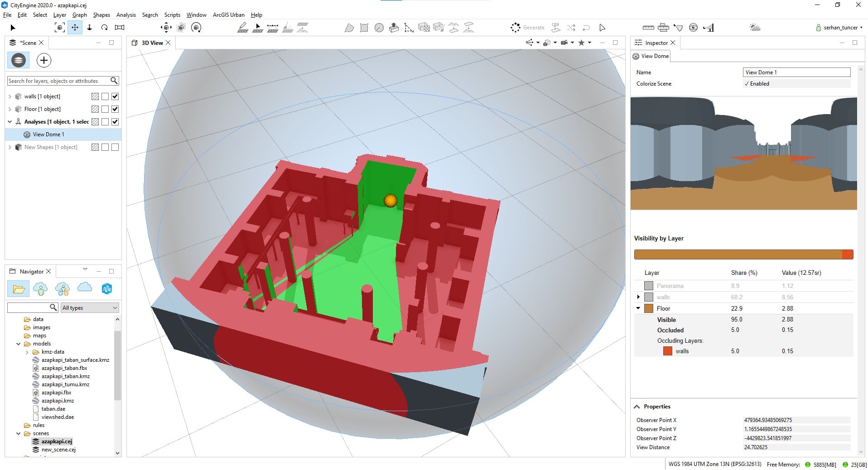Screen dimensions: 868x470
Task: Collapse the models folder in Navigator
Action: 19,344
